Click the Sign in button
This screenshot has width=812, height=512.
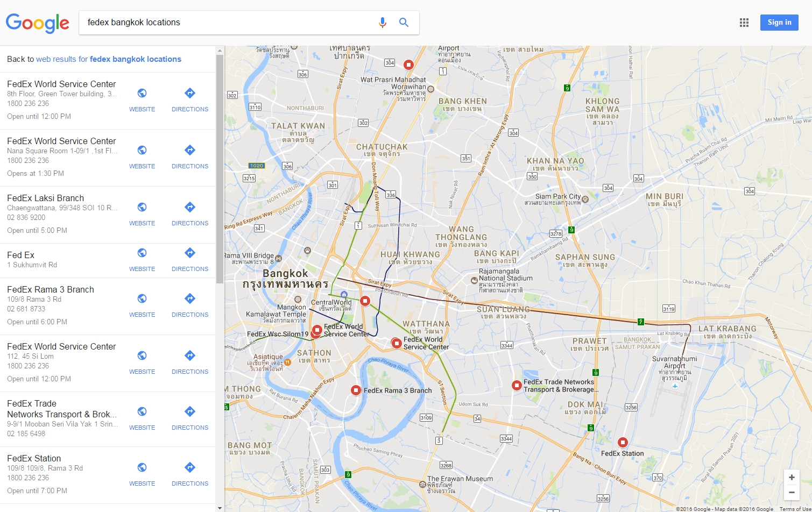(x=779, y=23)
